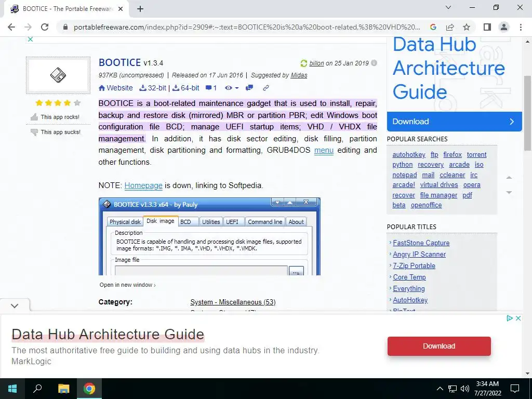Open the Homepage link in the note

point(143,185)
